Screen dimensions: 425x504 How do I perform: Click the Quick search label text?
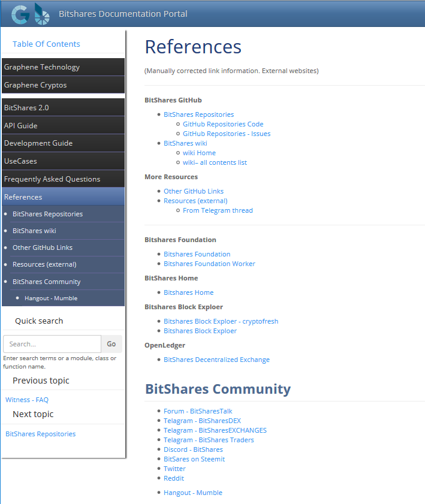(39, 321)
